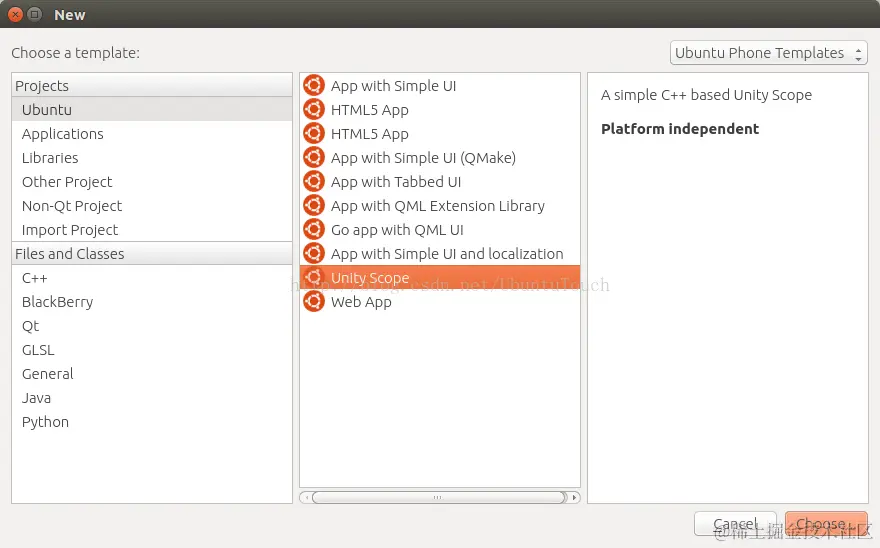Select BlackBerry under Files and Classes

click(x=152, y=302)
